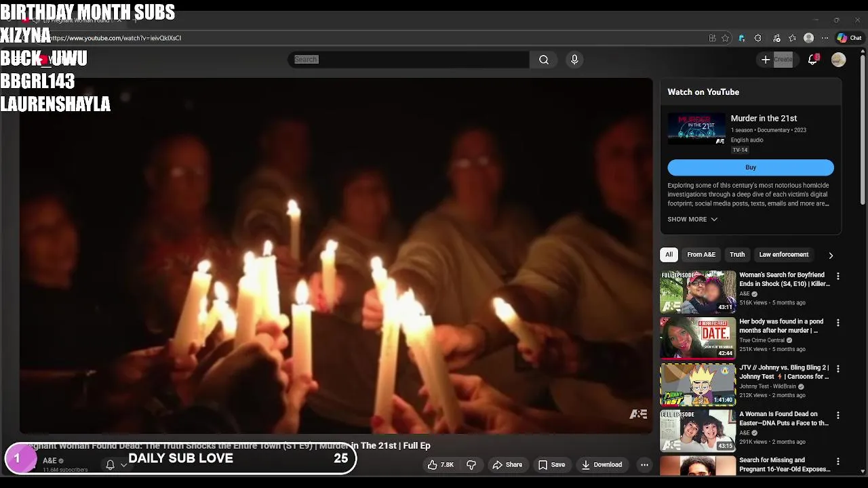
Task: Toggle channel notification bell next to A&E
Action: pos(110,465)
